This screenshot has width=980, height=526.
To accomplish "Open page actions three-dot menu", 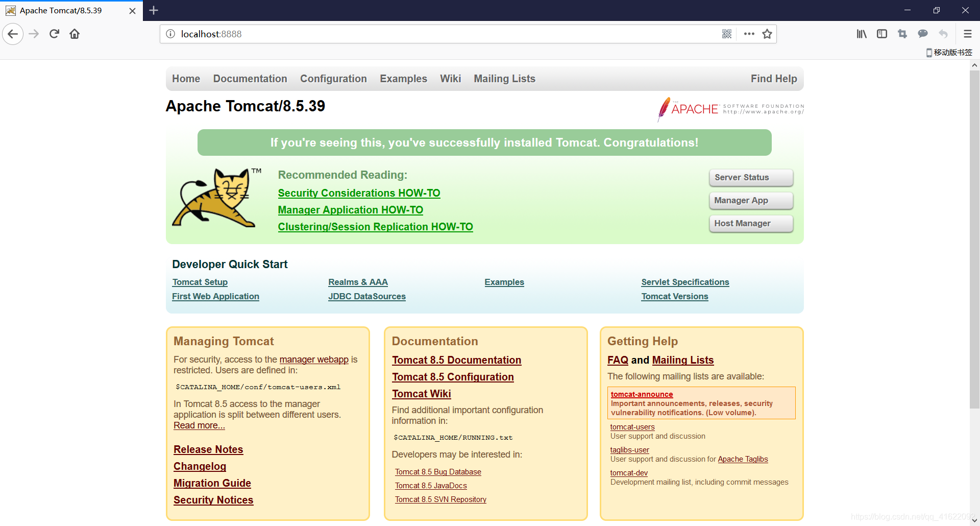I will pos(749,34).
